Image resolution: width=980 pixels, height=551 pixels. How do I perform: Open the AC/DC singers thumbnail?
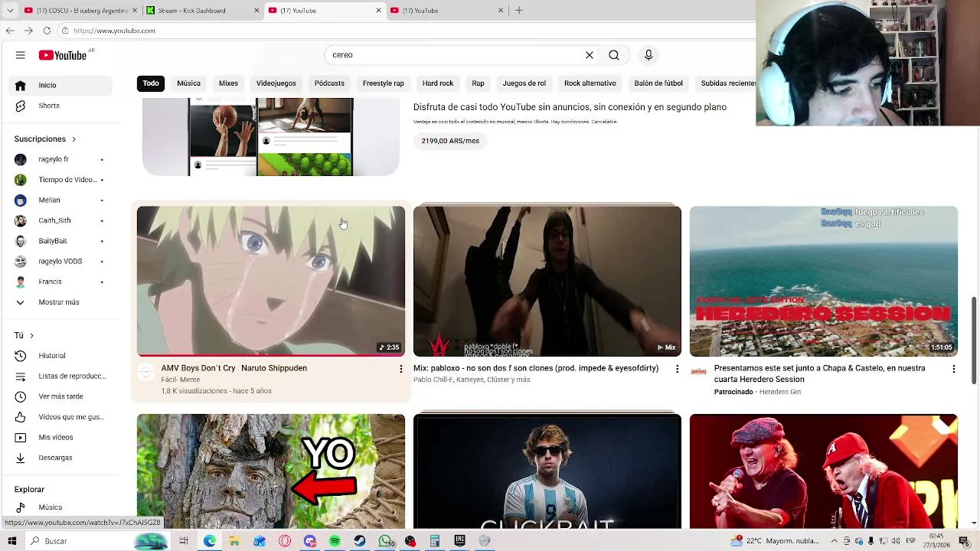(x=824, y=471)
